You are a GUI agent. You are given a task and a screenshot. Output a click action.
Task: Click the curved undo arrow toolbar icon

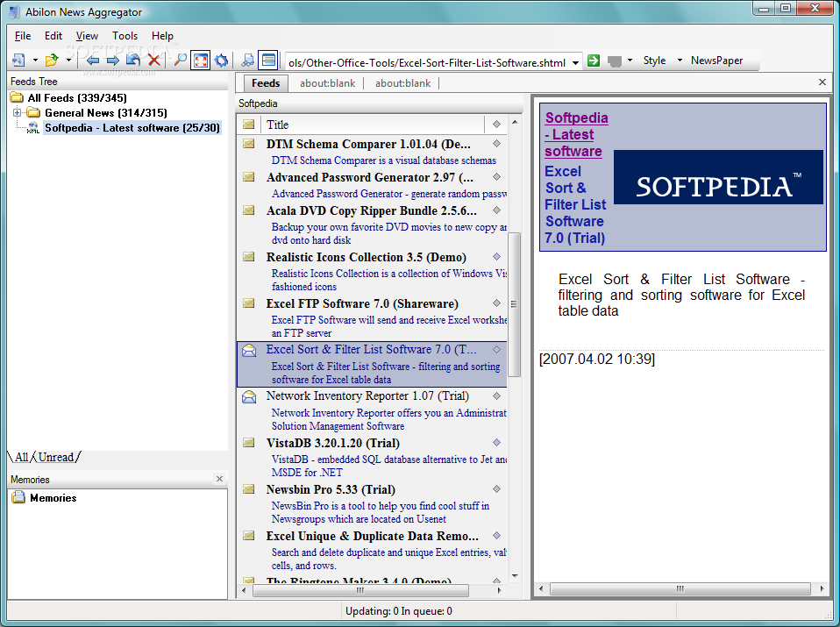point(133,60)
